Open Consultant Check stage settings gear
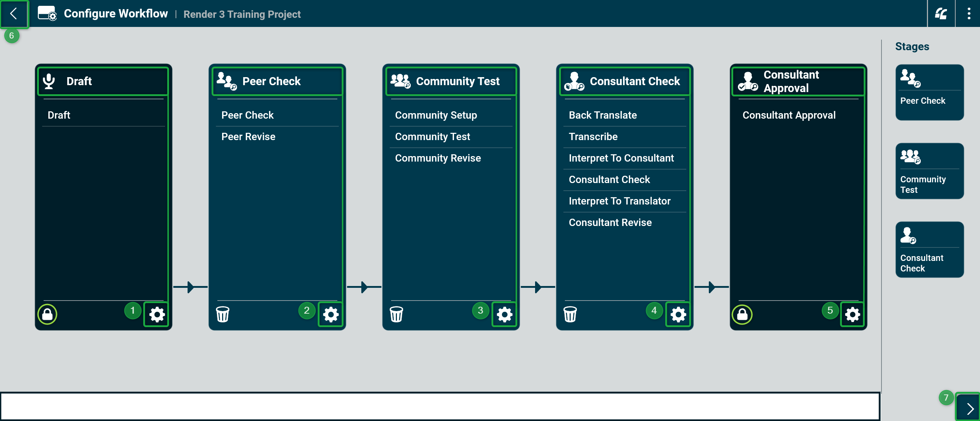Viewport: 980px width, 421px height. [678, 314]
